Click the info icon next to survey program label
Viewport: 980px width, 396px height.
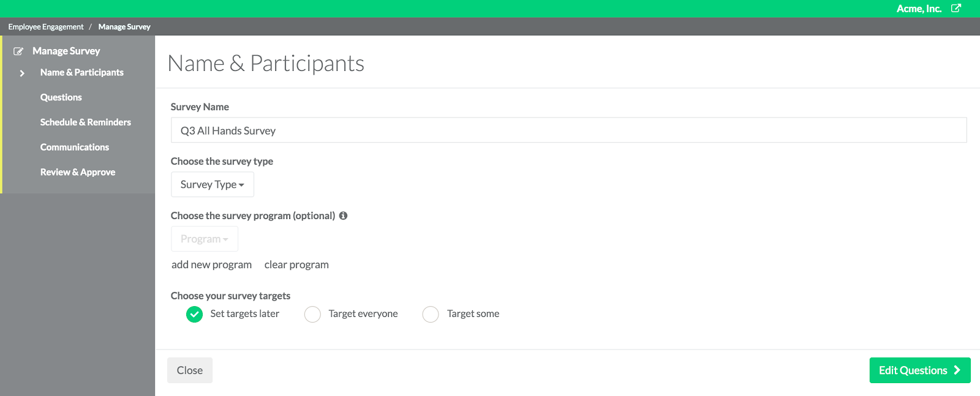point(343,215)
